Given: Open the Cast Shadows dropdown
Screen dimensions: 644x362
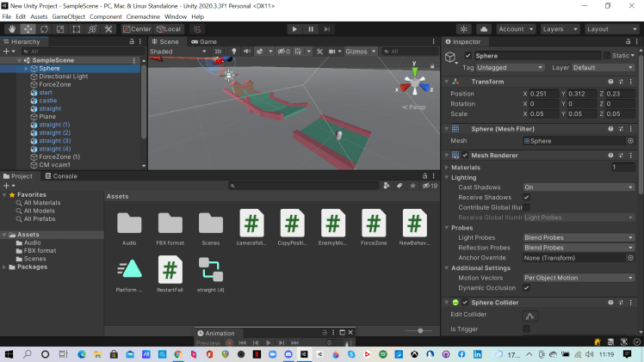Looking at the screenshot, I should 579,187.
